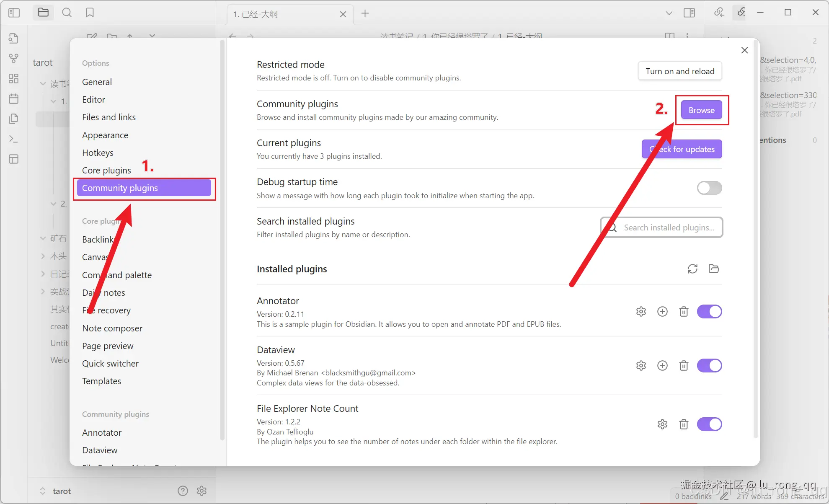Open bookmarks panel icon

click(x=90, y=13)
